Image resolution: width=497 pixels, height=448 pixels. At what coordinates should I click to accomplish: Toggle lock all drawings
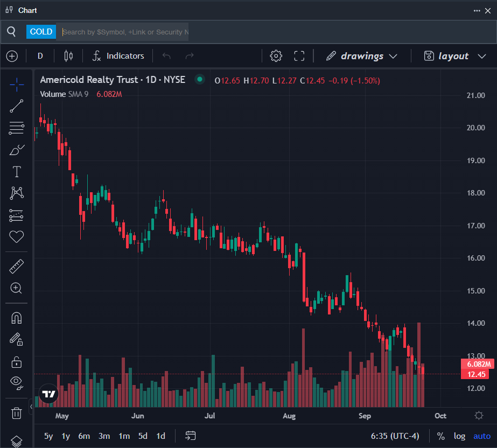17,362
